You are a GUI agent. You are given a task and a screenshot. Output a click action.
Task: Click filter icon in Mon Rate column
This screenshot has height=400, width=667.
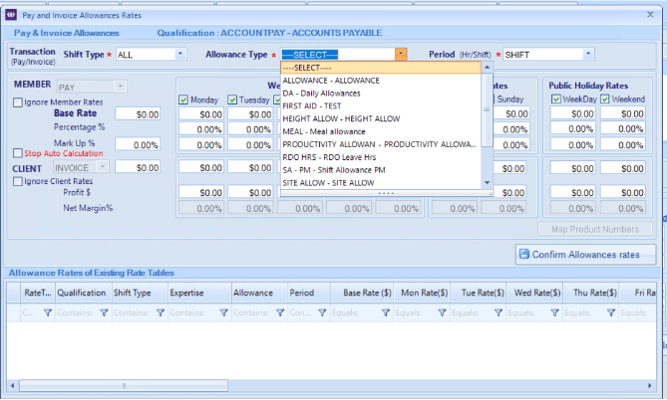coord(442,313)
